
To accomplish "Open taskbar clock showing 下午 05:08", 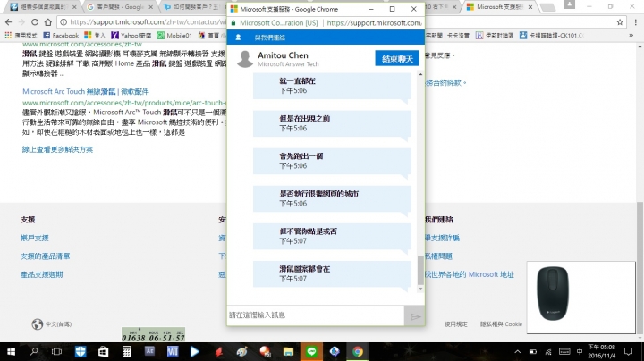I will [x=602, y=351].
